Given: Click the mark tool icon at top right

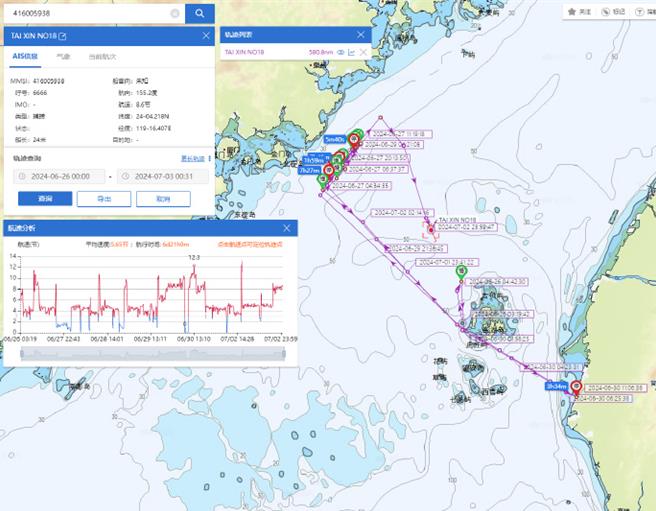Looking at the screenshot, I should [x=606, y=12].
